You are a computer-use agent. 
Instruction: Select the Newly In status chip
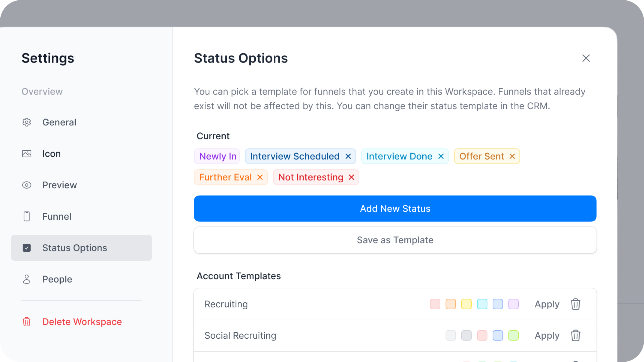coord(217,156)
